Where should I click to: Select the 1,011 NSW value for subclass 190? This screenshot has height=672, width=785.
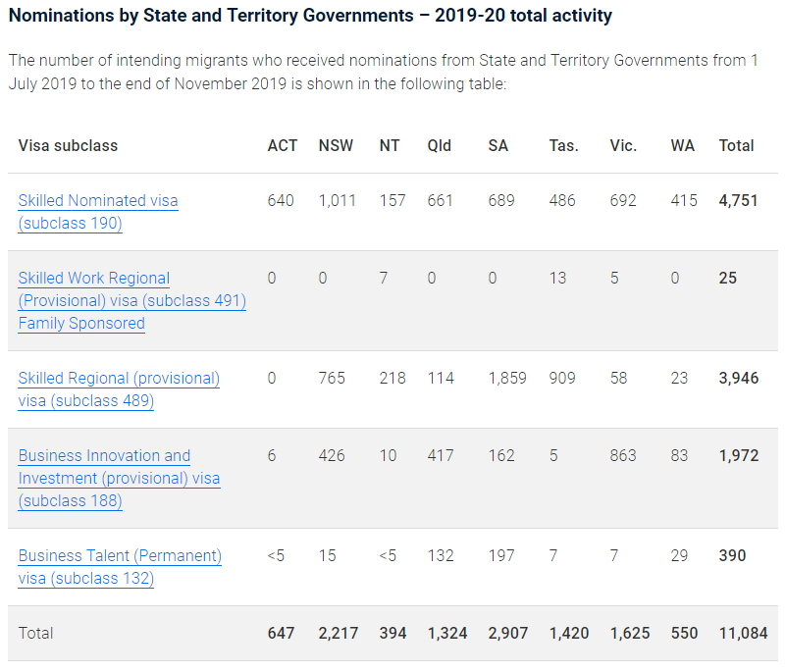(339, 200)
